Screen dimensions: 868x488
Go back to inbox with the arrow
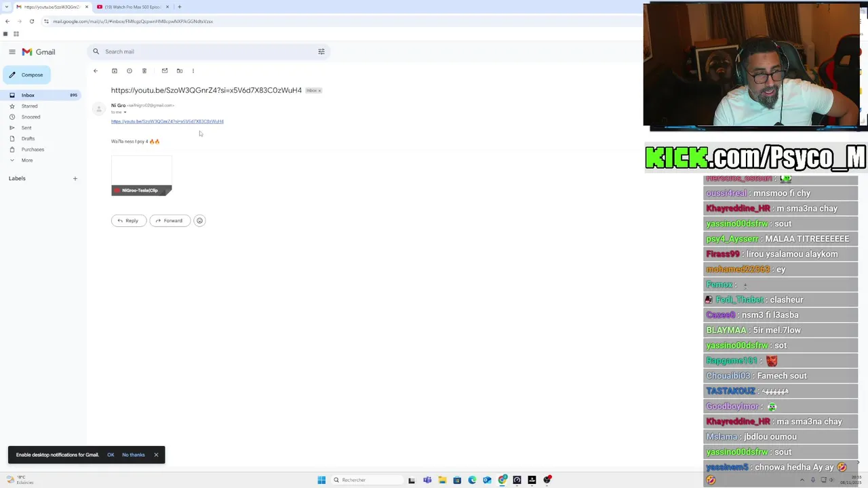pos(96,70)
